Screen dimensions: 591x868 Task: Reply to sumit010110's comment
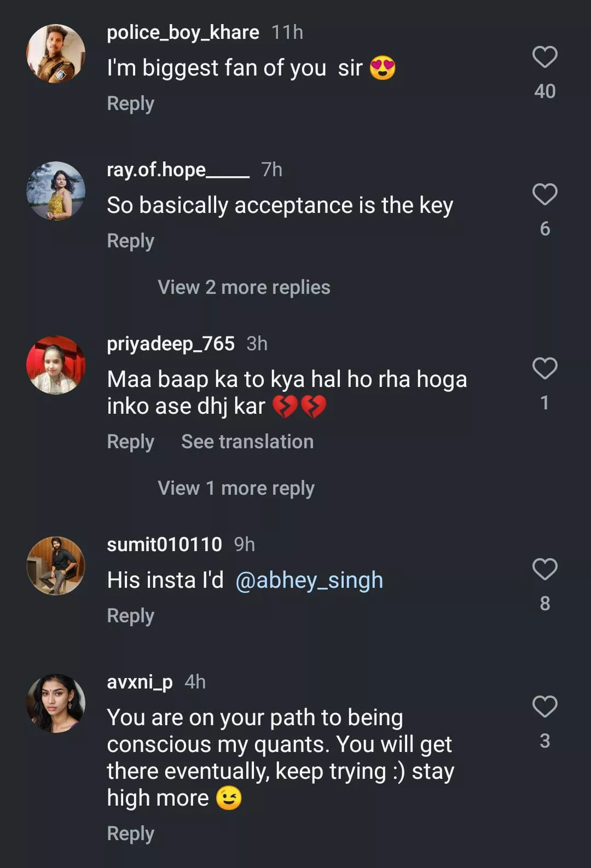pos(130,616)
